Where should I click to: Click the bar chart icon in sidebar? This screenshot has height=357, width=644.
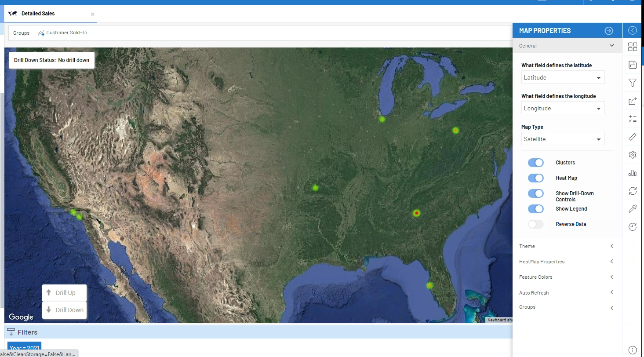[632, 173]
